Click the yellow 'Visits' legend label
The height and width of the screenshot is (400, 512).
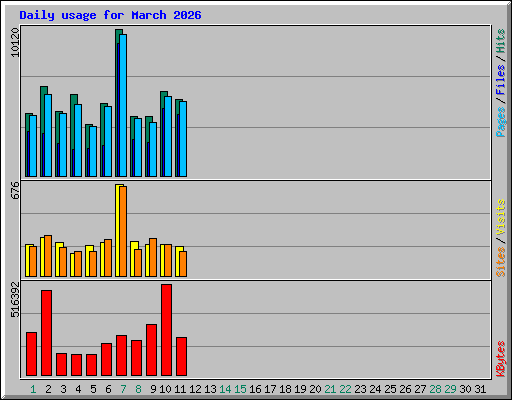501,217
